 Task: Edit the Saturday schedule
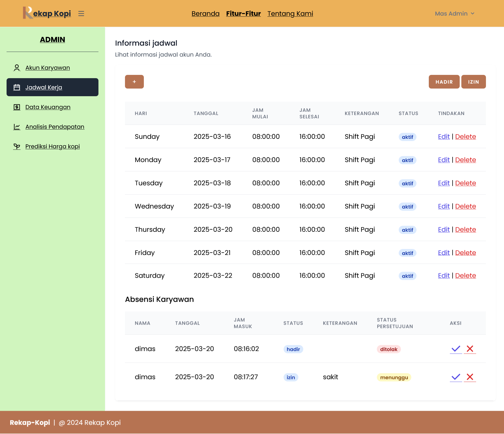tap(444, 275)
